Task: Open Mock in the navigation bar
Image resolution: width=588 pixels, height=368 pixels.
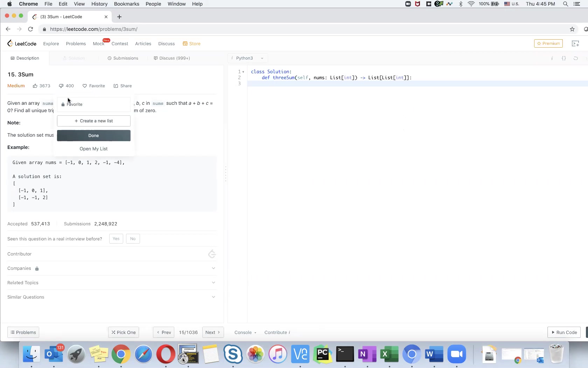Action: click(x=99, y=44)
